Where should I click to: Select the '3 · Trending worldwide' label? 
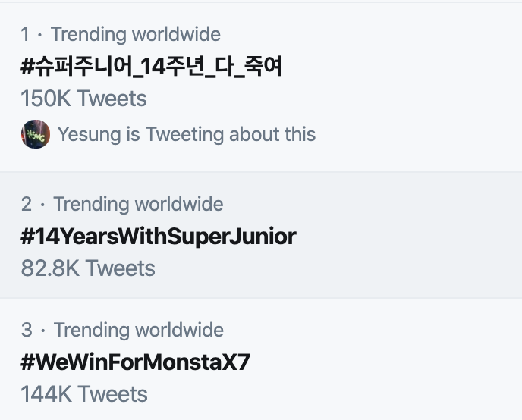[x=122, y=330]
